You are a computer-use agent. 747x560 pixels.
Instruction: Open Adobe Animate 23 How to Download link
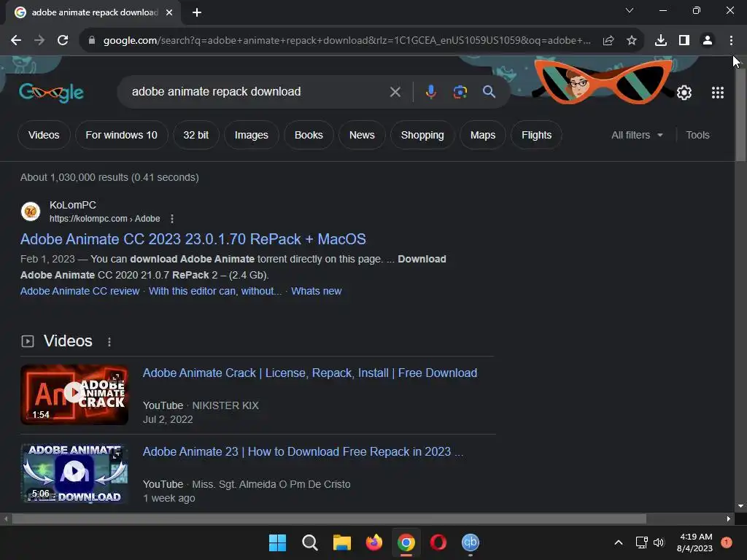[303, 451]
